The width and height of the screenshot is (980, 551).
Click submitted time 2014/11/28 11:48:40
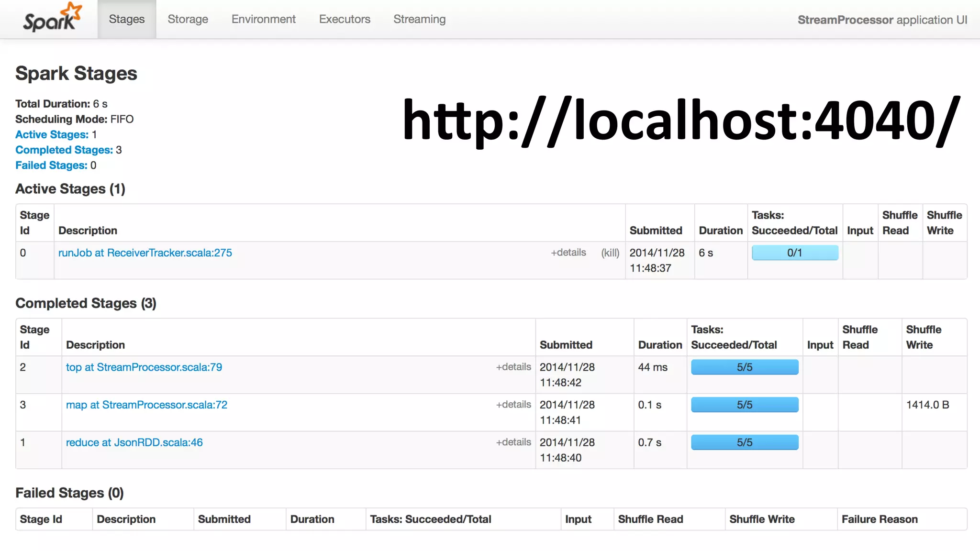tap(567, 450)
